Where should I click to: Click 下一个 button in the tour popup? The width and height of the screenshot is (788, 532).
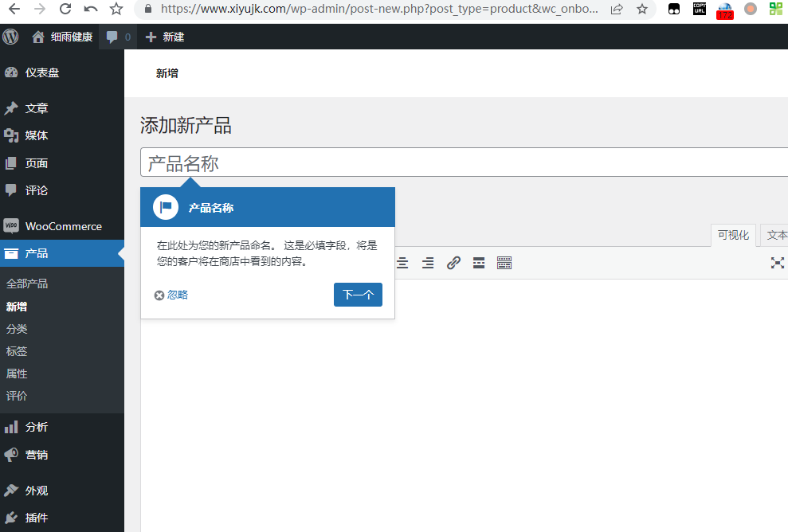point(358,295)
